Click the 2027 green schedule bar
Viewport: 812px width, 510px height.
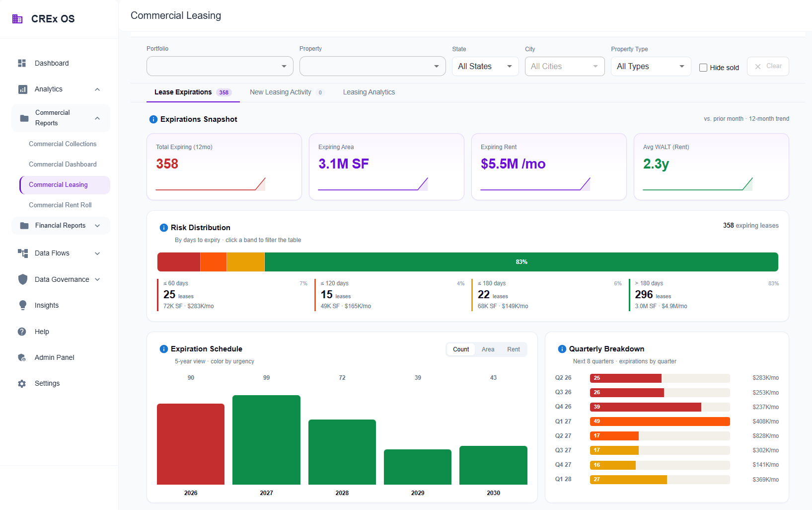[x=267, y=440]
